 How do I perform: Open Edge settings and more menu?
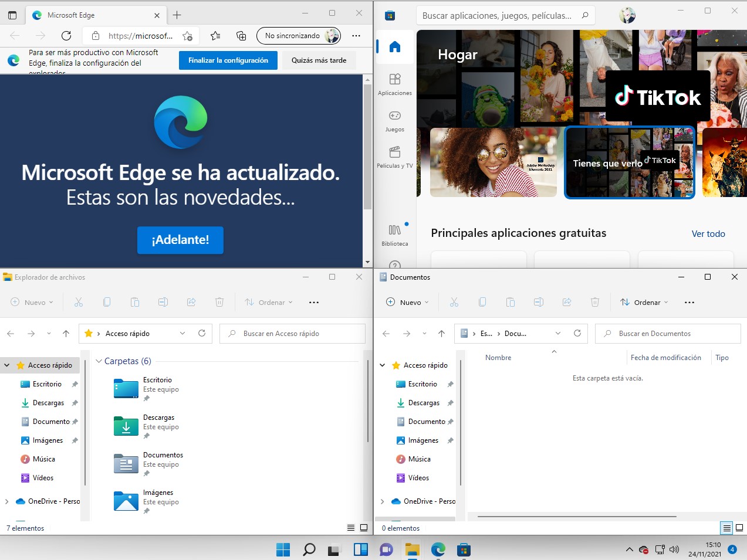tap(356, 36)
